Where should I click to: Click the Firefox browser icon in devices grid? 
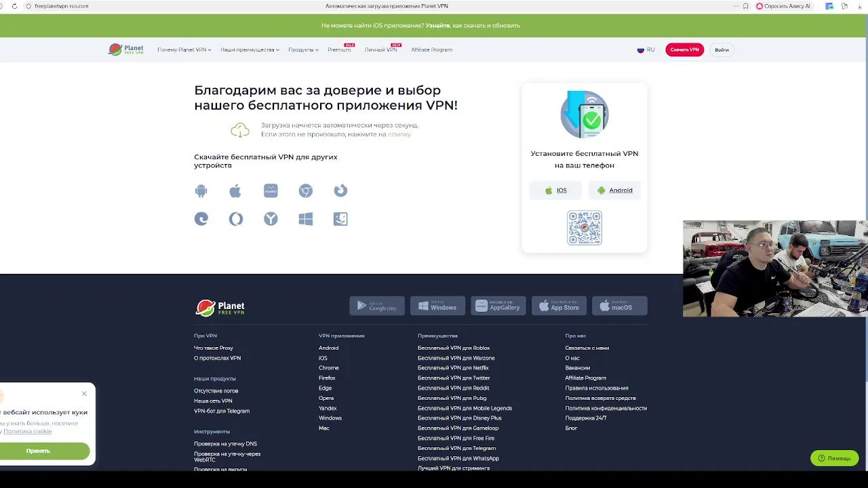point(340,190)
